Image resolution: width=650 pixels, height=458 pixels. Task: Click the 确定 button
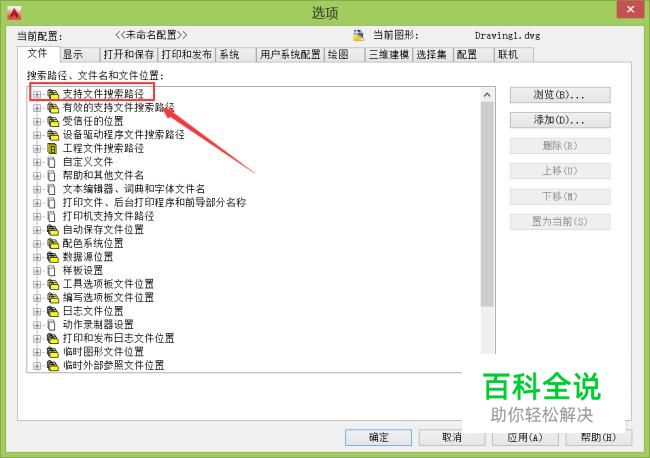pos(378,437)
